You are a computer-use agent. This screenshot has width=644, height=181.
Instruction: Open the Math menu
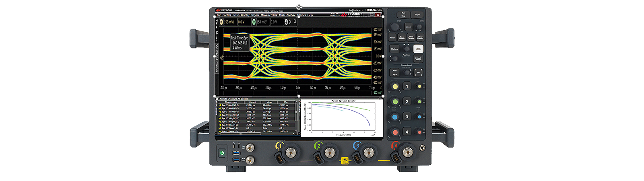point(282,15)
